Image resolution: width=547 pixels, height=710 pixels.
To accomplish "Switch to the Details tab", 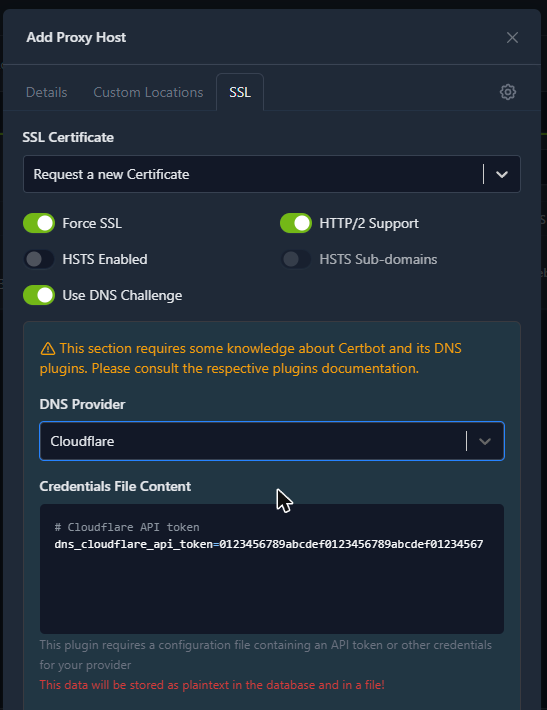I will [47, 92].
